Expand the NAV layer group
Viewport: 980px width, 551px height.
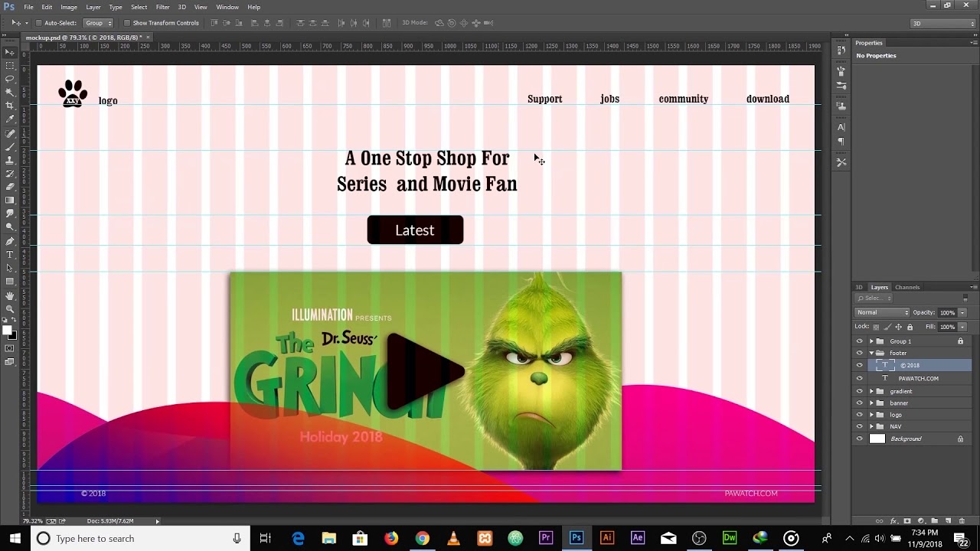[871, 426]
